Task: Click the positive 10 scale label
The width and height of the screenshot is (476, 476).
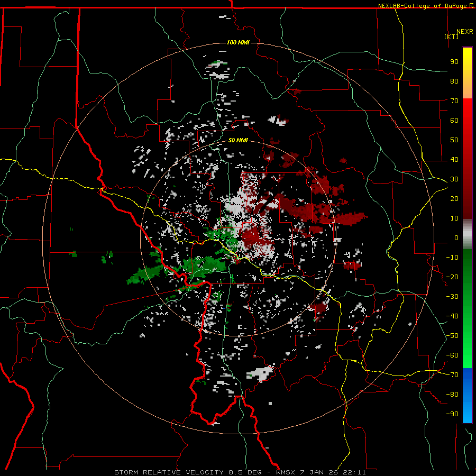Action: click(x=454, y=218)
